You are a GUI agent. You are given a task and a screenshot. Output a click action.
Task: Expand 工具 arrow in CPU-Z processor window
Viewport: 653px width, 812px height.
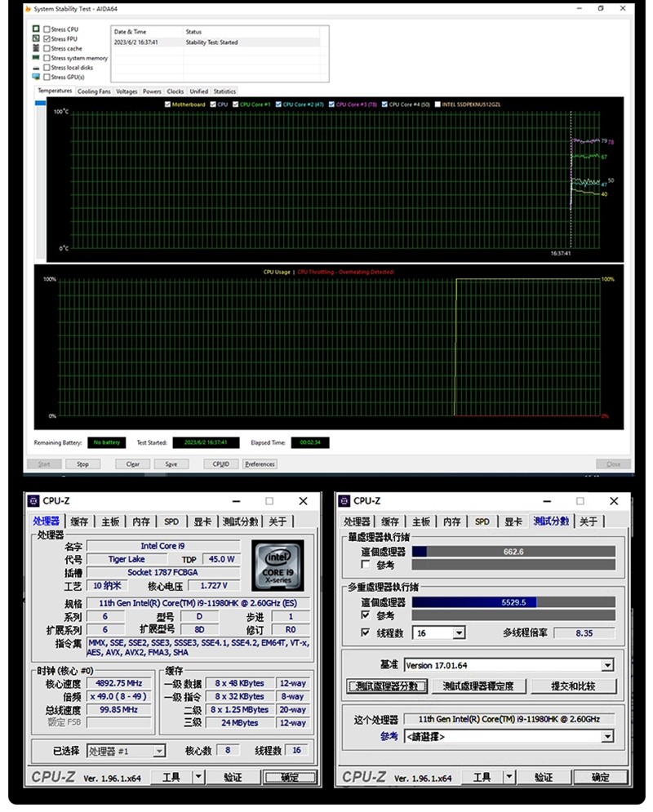pos(198,777)
